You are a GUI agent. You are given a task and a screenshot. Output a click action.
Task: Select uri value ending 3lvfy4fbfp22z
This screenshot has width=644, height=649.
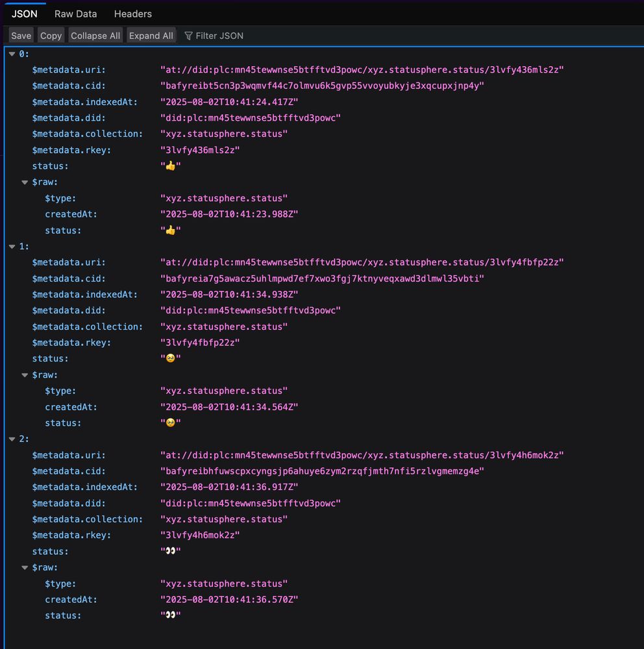(362, 262)
